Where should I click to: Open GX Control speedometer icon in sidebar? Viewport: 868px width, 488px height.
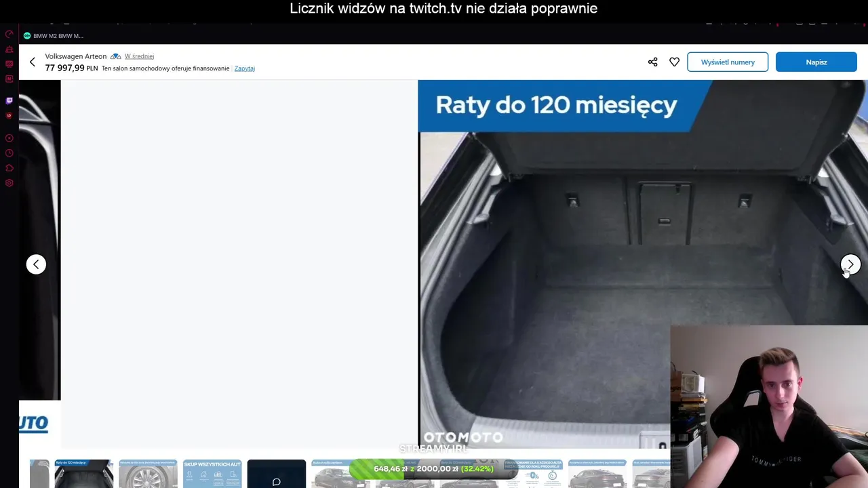tap(9, 34)
